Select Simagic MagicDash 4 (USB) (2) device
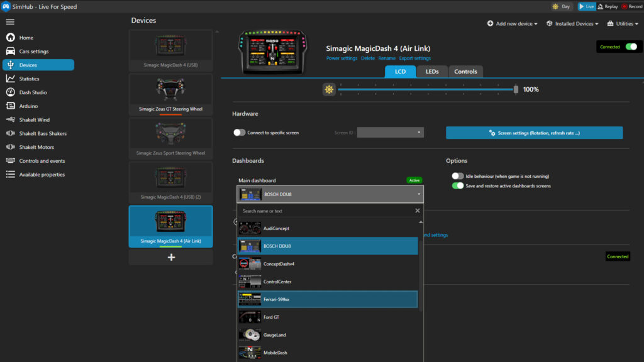 [170, 182]
